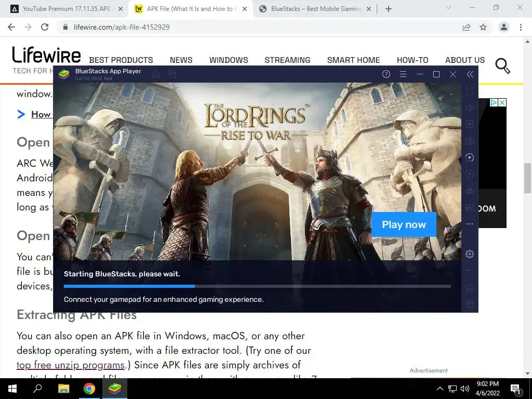
Task: Click recent apps icon at BlueStacks sidebar bottom
Action: point(470,304)
